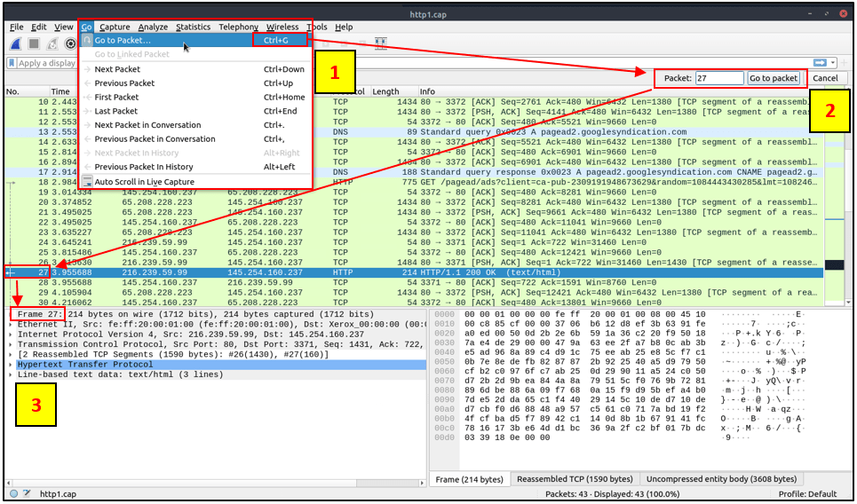Expand the Ethernet II tree node
857x504 pixels.
pyautogui.click(x=11, y=325)
